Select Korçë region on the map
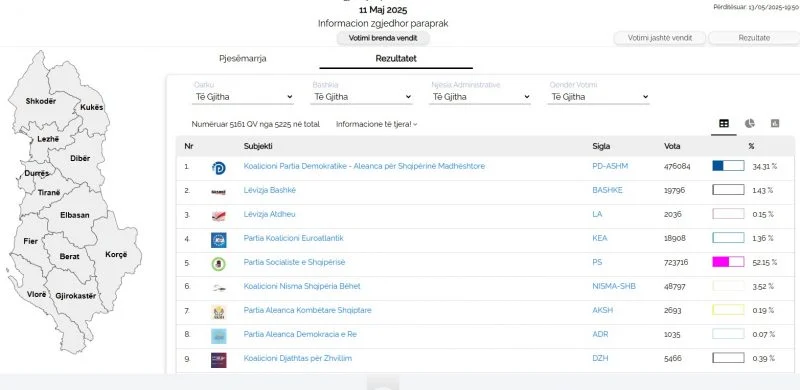Image resolution: width=800 pixels, height=390 pixels. 114,255
